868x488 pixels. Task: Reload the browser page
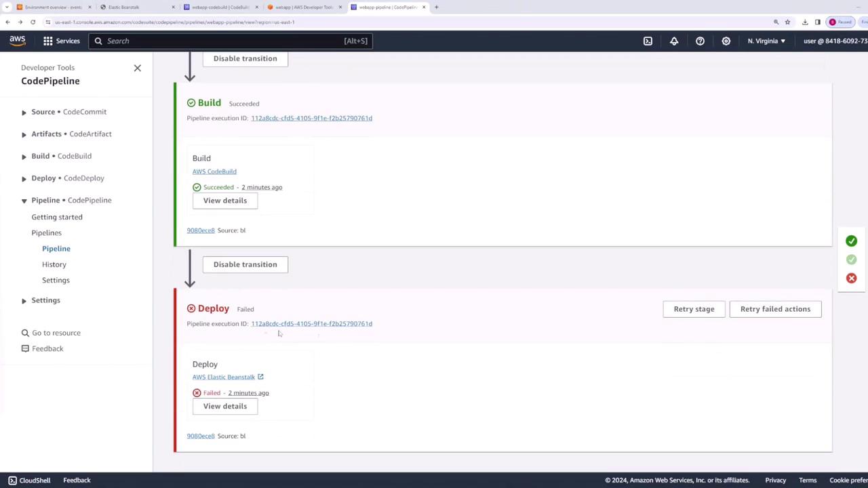[x=33, y=22]
